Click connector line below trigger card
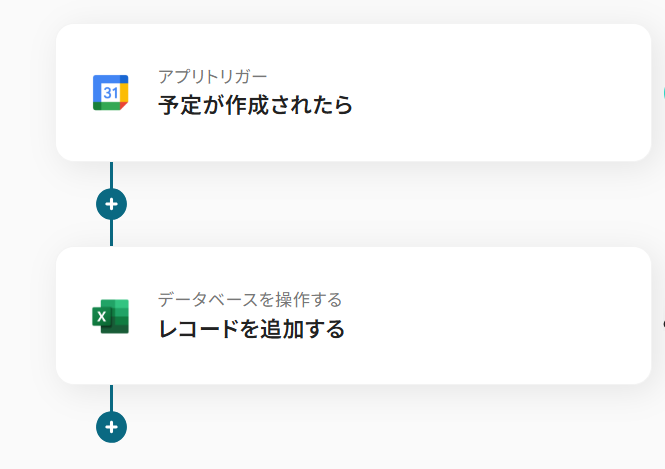This screenshot has width=665, height=469. click(x=111, y=175)
